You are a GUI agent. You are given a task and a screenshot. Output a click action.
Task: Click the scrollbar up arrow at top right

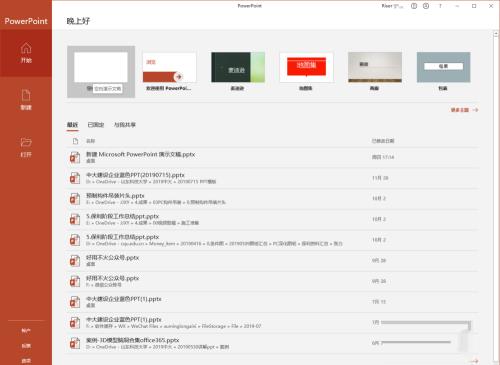pyautogui.click(x=496, y=34)
